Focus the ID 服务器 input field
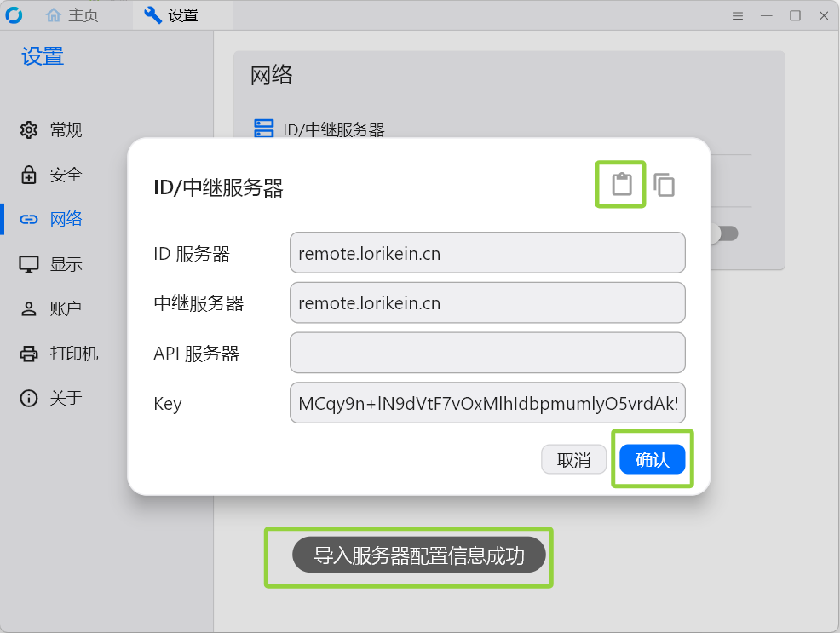 [x=487, y=253]
